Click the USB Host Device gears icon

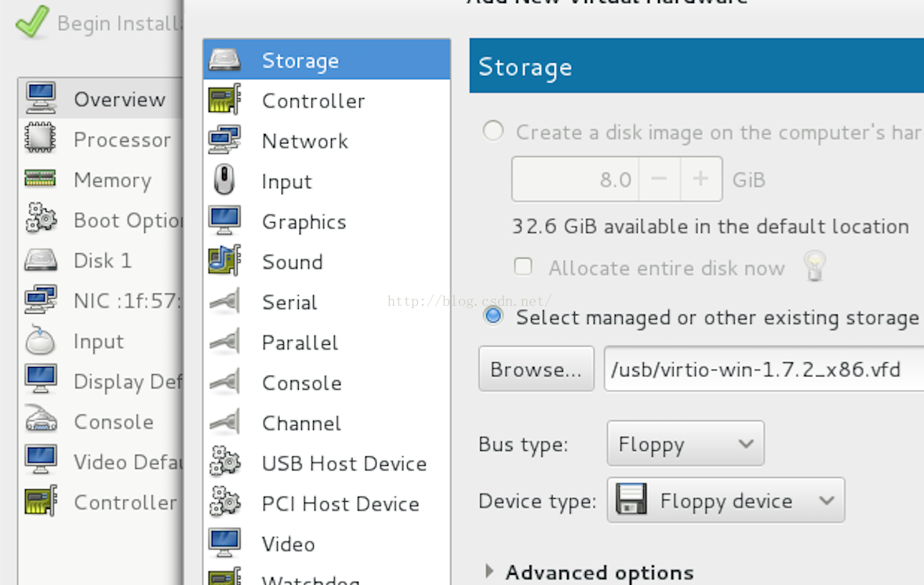[224, 462]
